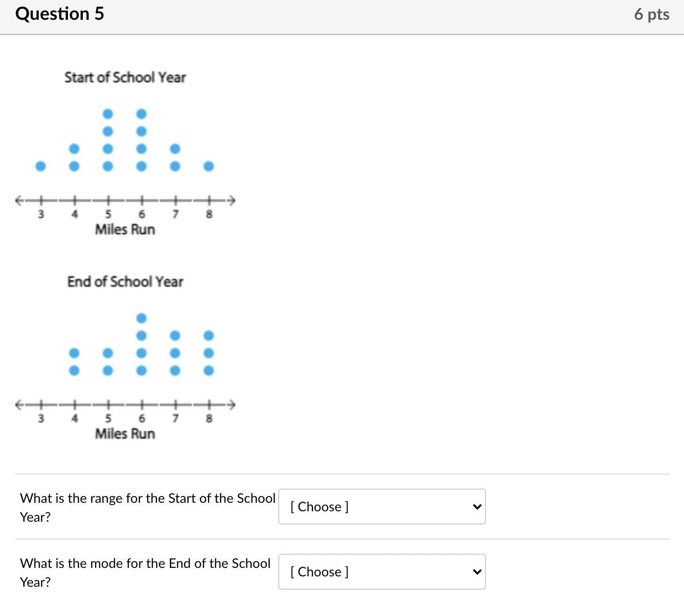Viewport: 684px width, 616px height.
Task: Click the left arrowhead of the End chart axis
Action: pyautogui.click(x=19, y=405)
